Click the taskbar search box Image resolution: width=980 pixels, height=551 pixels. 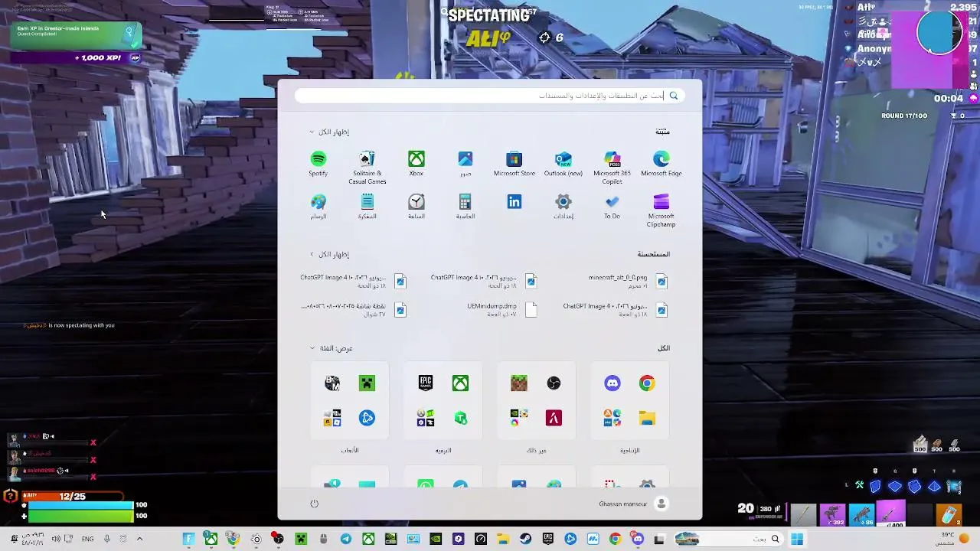click(728, 539)
